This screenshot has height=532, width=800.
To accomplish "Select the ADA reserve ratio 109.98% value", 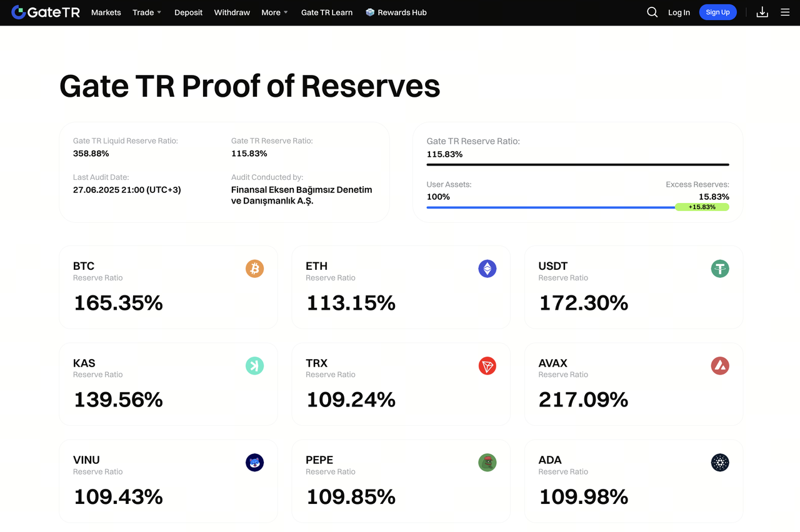I will (x=583, y=497).
